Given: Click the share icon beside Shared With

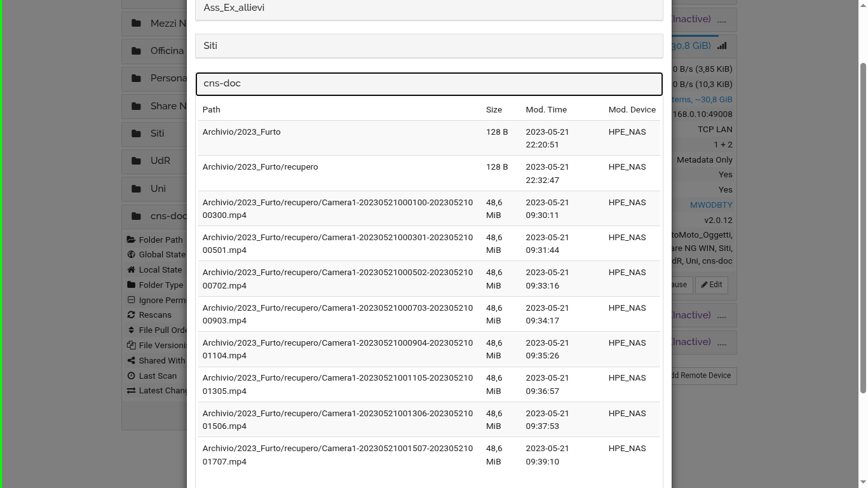Looking at the screenshot, I should click(131, 360).
